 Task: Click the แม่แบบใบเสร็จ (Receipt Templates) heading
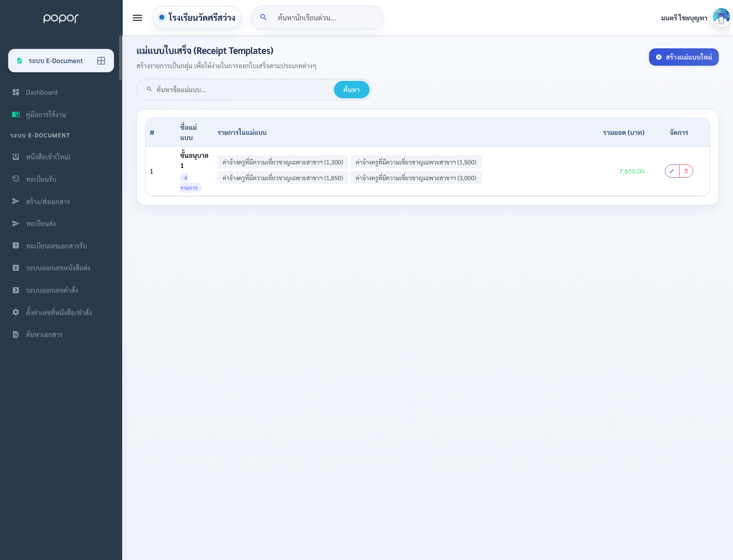[x=205, y=50]
